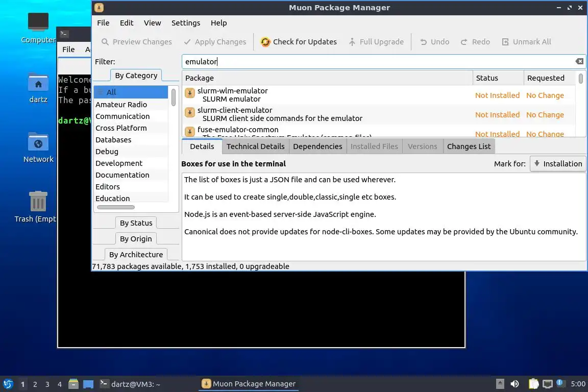Switch to workspace 2

click(x=35, y=384)
